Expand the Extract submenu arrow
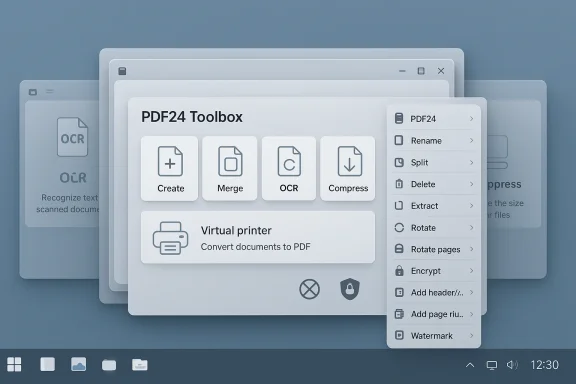Viewport: 576px width, 384px height. coord(471,205)
